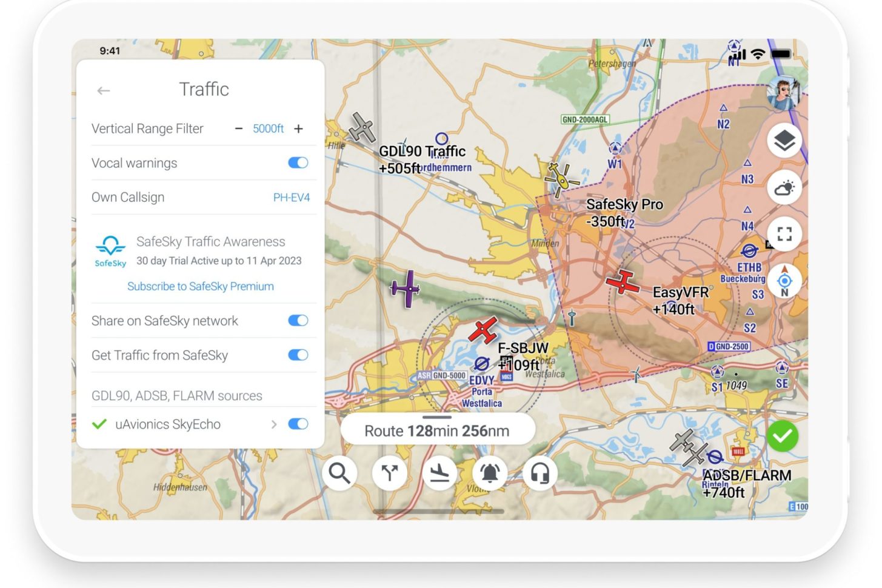Toggle Vocal warnings switch

(298, 162)
